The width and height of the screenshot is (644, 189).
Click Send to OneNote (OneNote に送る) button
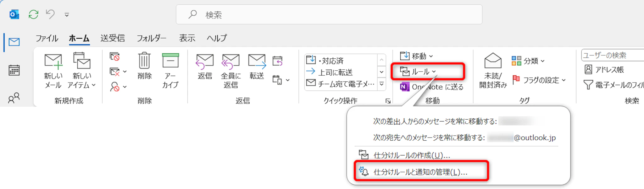click(432, 87)
